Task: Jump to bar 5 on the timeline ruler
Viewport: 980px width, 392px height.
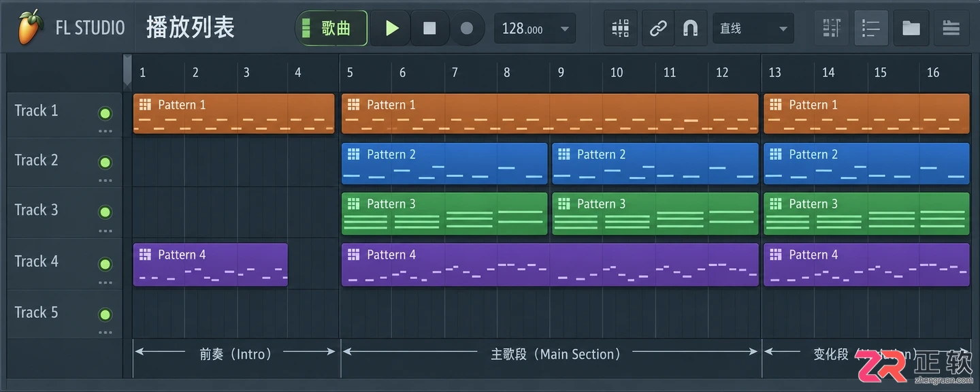Action: (x=350, y=73)
